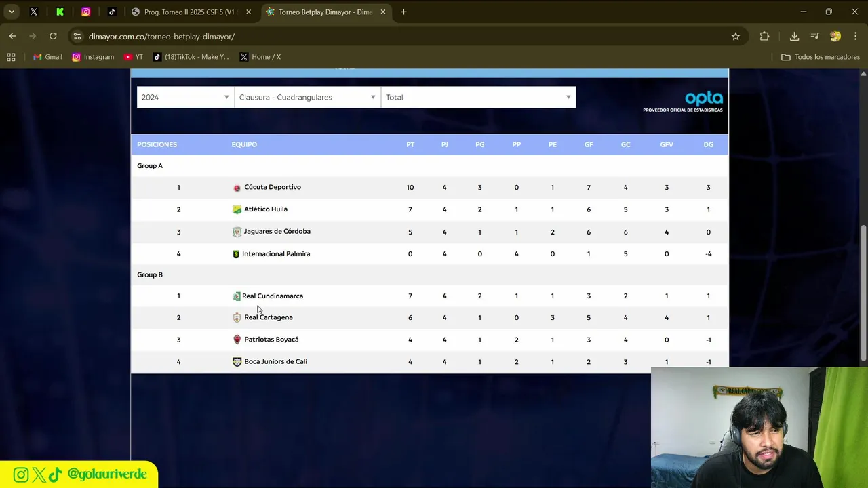This screenshot has height=488, width=868.
Task: Click the Real Cartagena crest
Action: tap(237, 317)
